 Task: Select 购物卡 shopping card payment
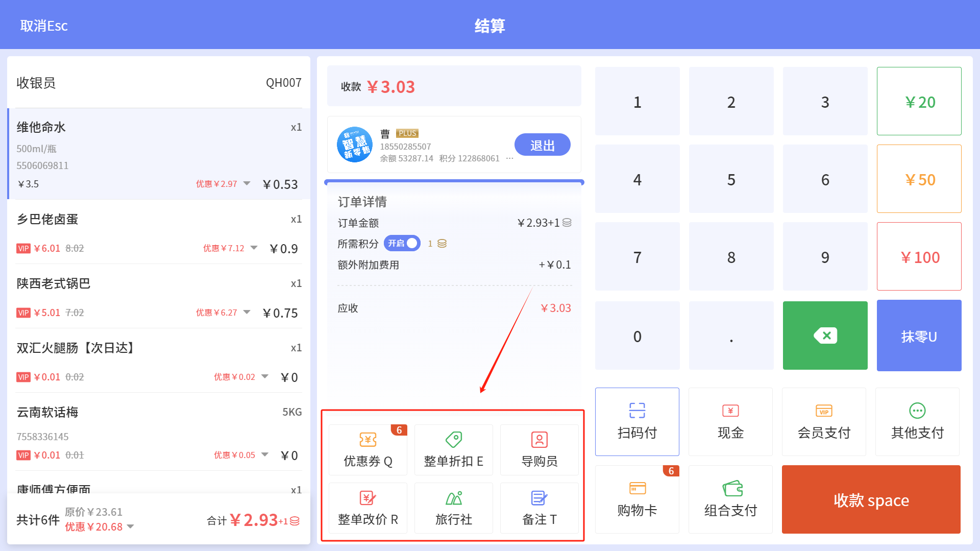point(637,499)
